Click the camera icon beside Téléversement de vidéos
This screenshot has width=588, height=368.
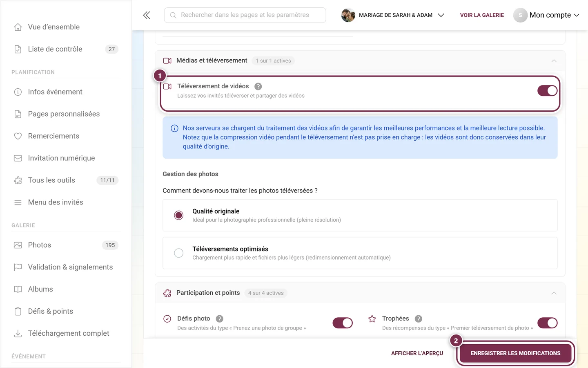pos(167,86)
